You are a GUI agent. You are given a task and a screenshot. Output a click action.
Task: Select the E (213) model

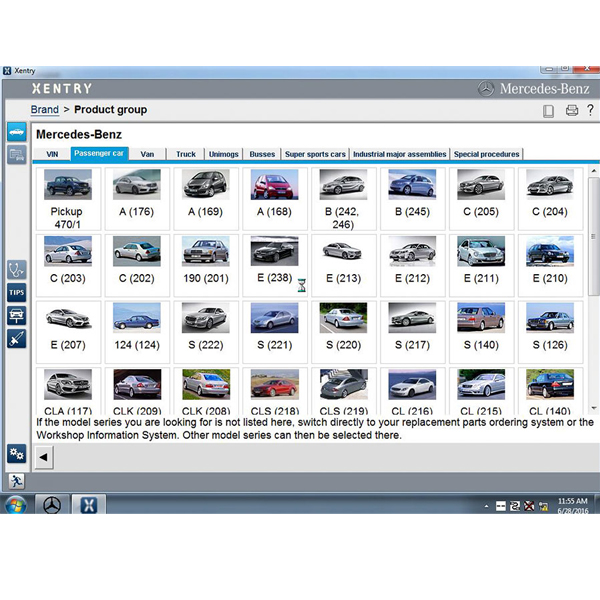tap(344, 265)
